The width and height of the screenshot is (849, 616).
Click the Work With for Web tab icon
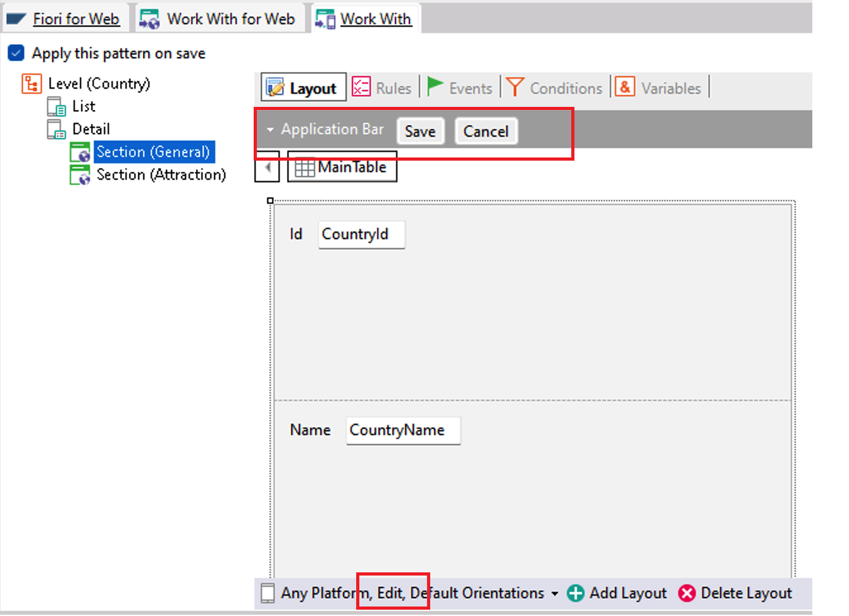tap(149, 19)
